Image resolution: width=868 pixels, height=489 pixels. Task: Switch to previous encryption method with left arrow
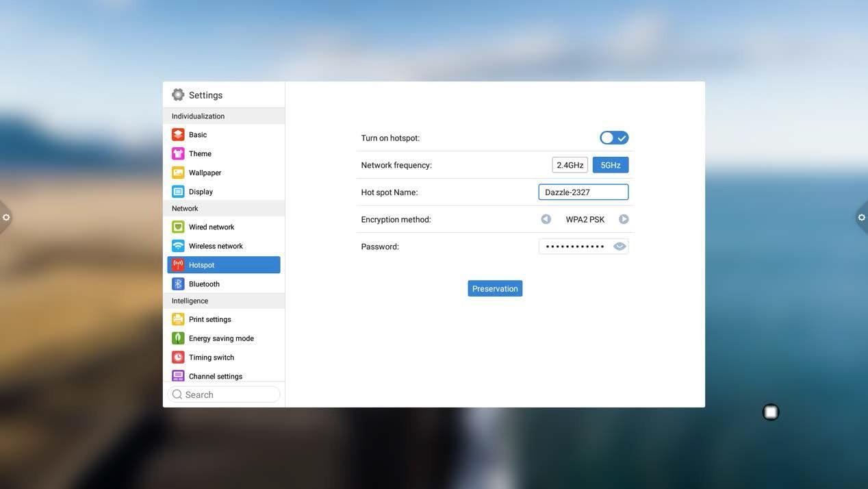546,219
